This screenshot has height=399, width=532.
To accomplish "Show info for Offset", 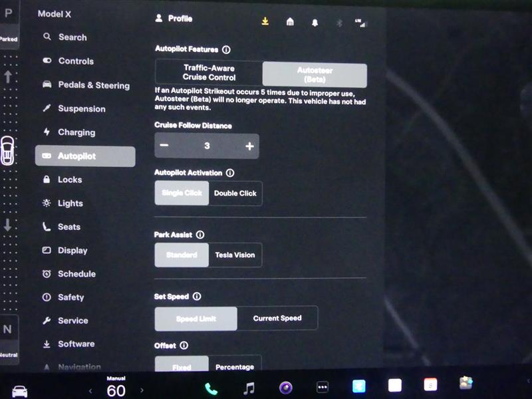I will pos(184,345).
